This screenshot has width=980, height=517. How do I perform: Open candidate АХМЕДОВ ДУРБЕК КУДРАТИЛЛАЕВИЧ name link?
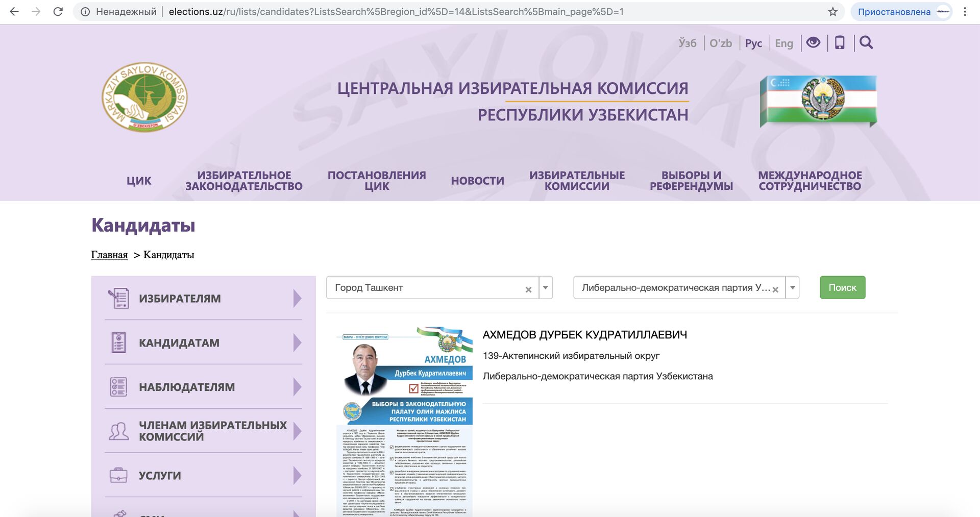coord(585,335)
